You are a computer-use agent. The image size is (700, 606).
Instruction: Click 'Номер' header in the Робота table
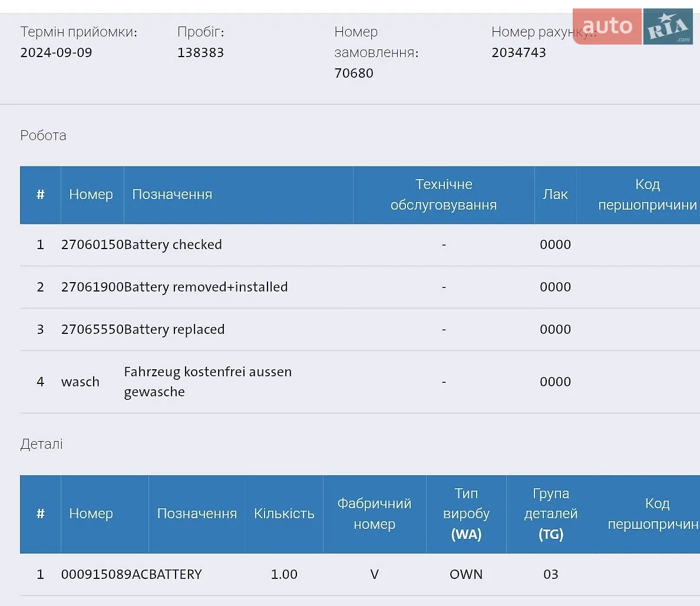click(91, 194)
